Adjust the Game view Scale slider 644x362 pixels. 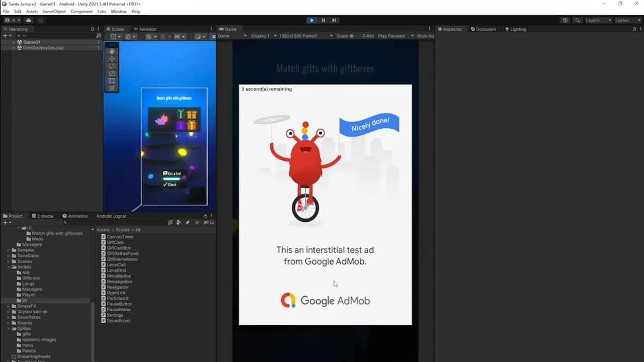coord(355,36)
